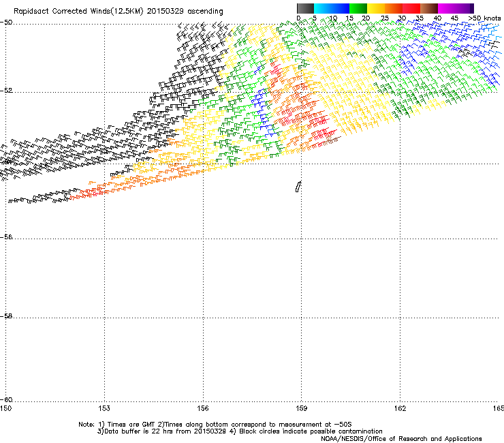Click the latitude label '-56'
This screenshot has height=443, width=504.
click(6, 237)
